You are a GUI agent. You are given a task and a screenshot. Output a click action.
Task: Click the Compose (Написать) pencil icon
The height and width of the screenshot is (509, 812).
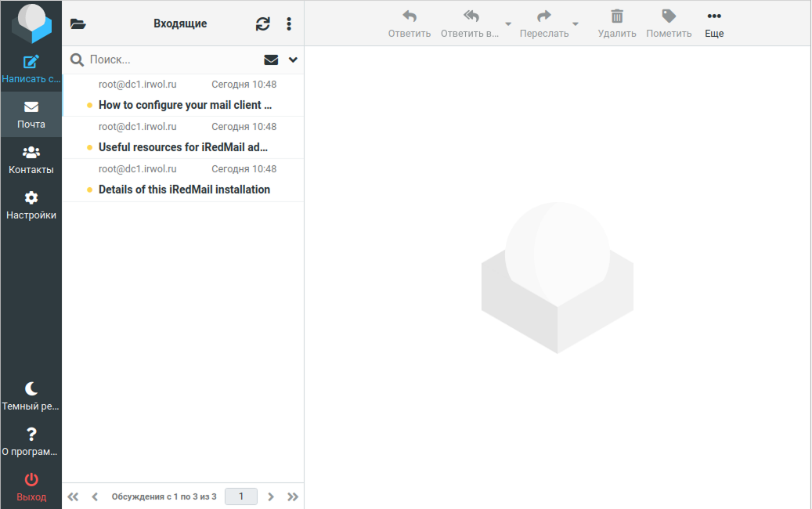pyautogui.click(x=31, y=63)
